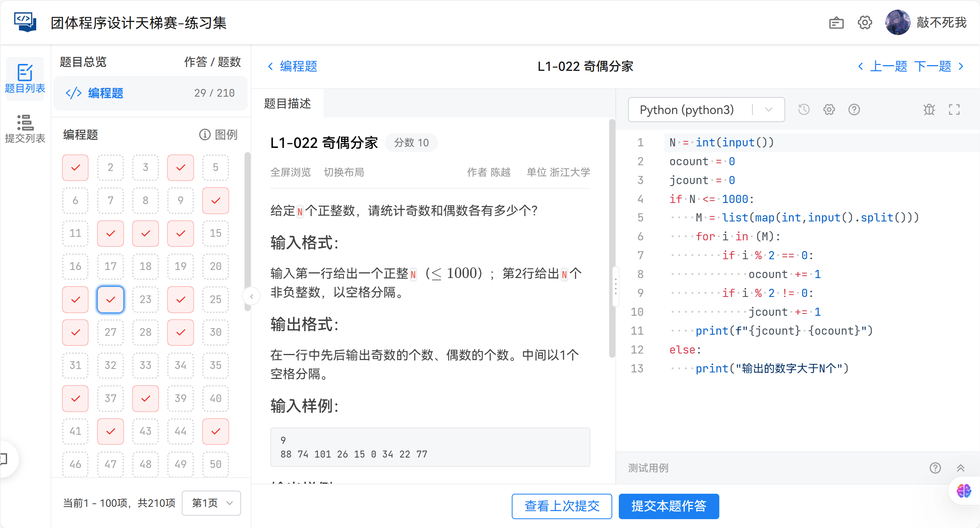Click the editor help question mark icon

[854, 110]
